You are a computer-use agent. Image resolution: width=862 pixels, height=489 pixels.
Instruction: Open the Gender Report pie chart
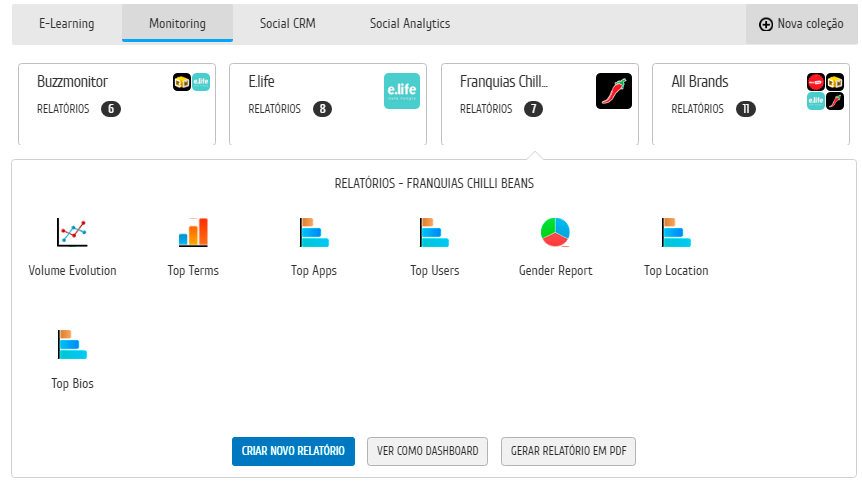(x=555, y=232)
